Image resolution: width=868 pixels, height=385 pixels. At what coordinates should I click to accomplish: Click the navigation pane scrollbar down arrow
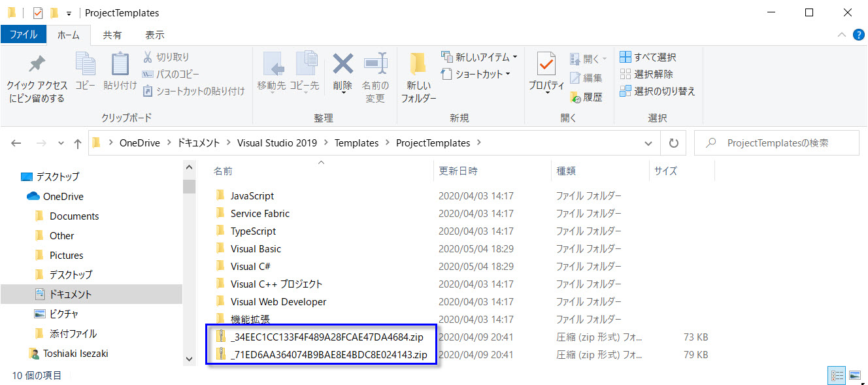coord(190,358)
